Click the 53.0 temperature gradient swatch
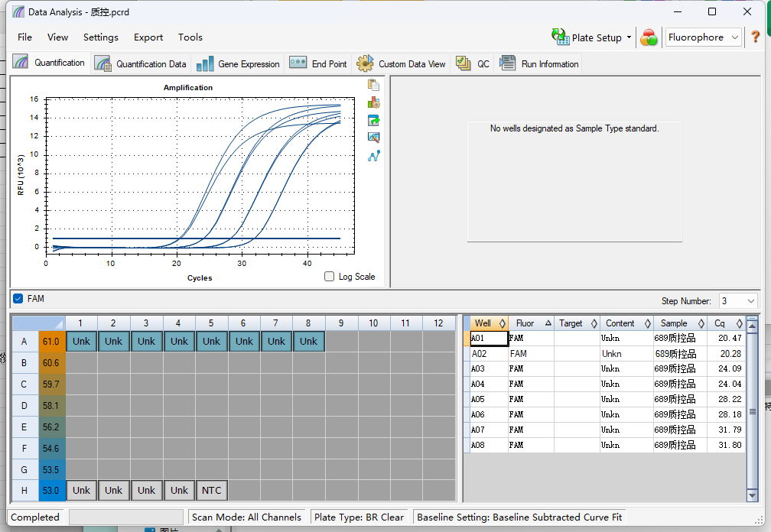Viewport: 771px width, 532px height. [51, 490]
